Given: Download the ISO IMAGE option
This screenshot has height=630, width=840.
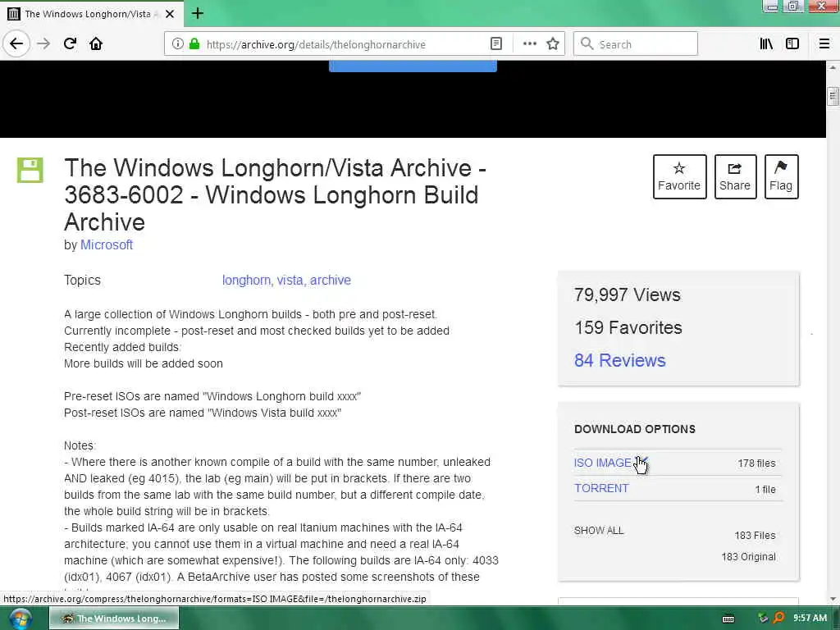Looking at the screenshot, I should 603,463.
